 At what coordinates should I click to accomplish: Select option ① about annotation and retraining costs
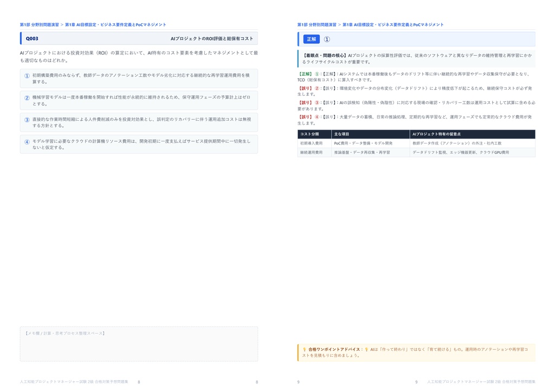tap(139, 79)
